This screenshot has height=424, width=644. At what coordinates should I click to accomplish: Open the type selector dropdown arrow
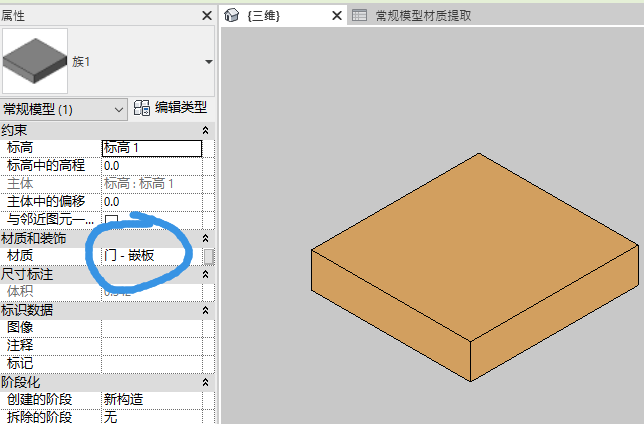click(209, 62)
